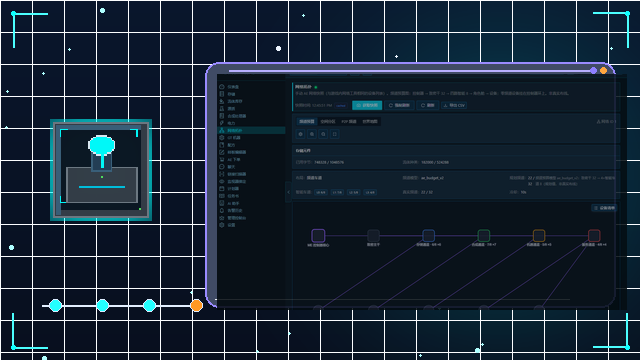Click the teal 获取快照 button
The height and width of the screenshot is (360, 640).
367,105
